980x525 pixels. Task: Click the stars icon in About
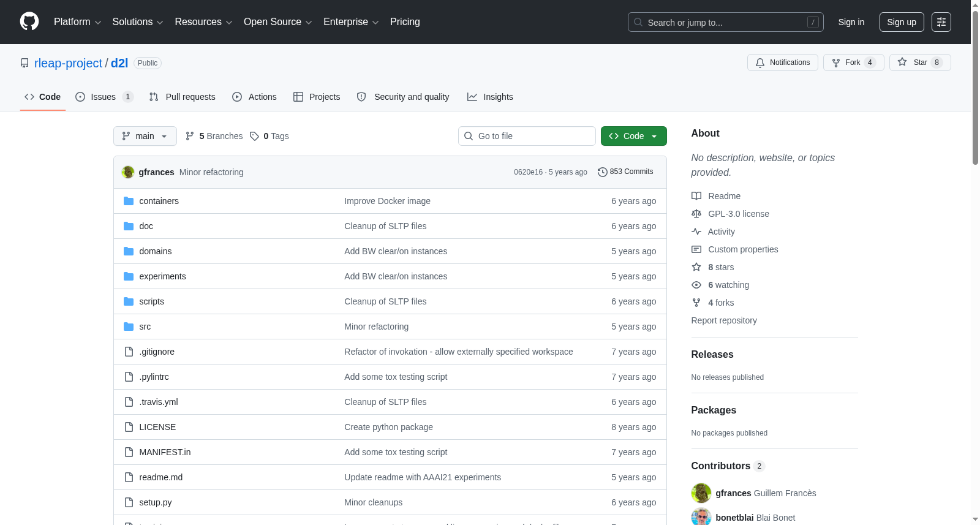(x=696, y=267)
